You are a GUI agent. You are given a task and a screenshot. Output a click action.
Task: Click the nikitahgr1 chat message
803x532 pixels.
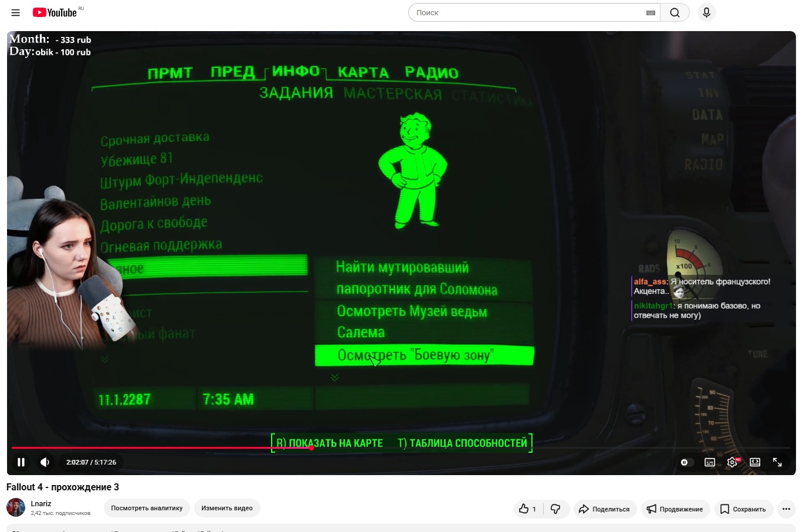(697, 310)
